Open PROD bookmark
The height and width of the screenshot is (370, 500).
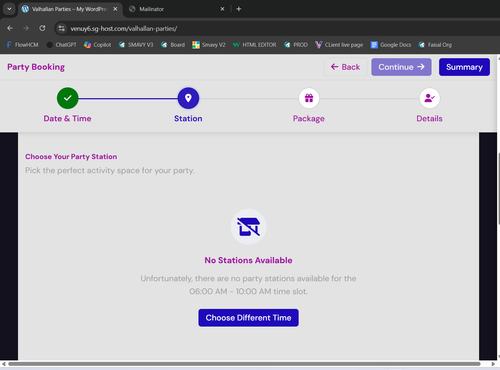[296, 45]
